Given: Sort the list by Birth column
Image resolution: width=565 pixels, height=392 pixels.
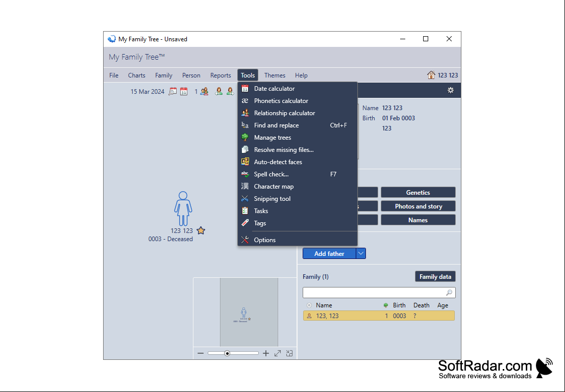Looking at the screenshot, I should 399,305.
